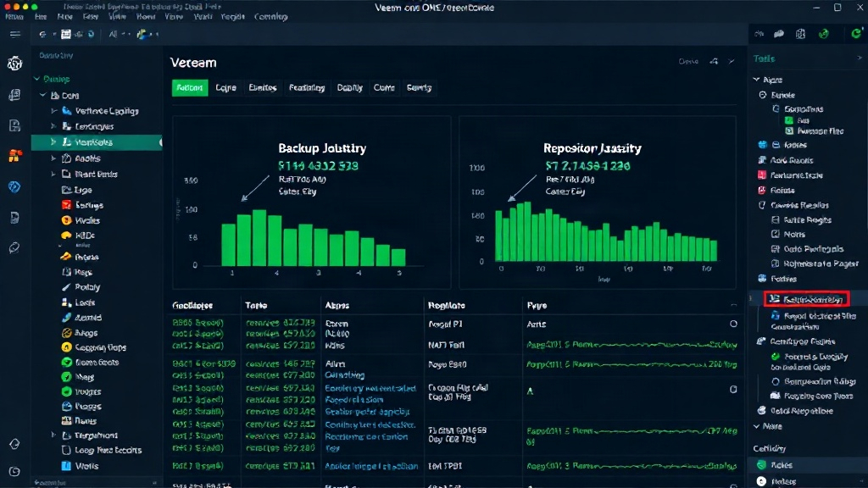The image size is (868, 488).
Task: Click the green circular icon at far top right
Action: [x=856, y=34]
